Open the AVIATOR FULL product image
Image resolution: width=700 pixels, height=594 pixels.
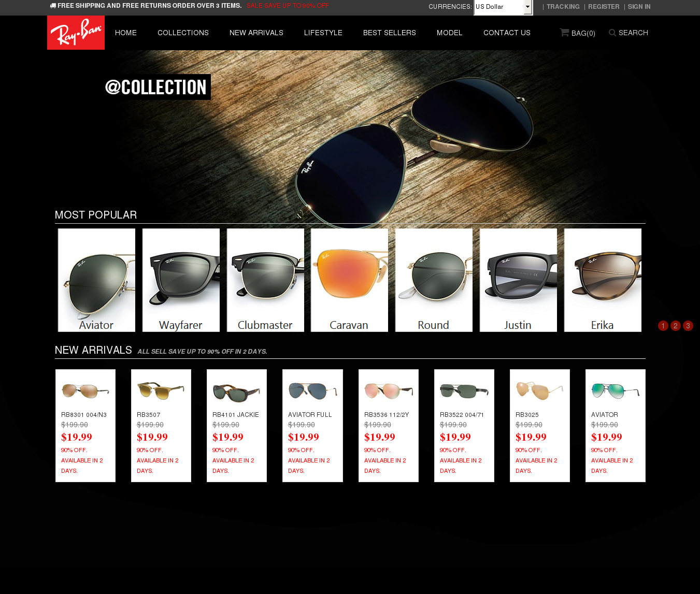point(312,391)
